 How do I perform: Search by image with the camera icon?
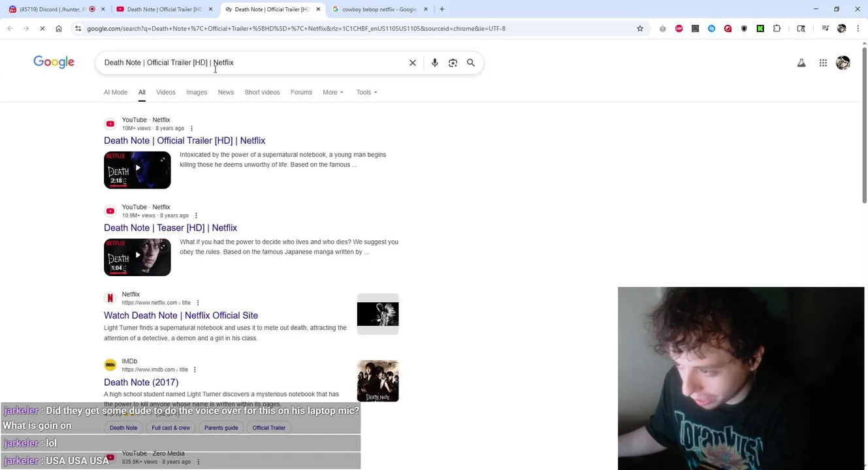point(453,63)
